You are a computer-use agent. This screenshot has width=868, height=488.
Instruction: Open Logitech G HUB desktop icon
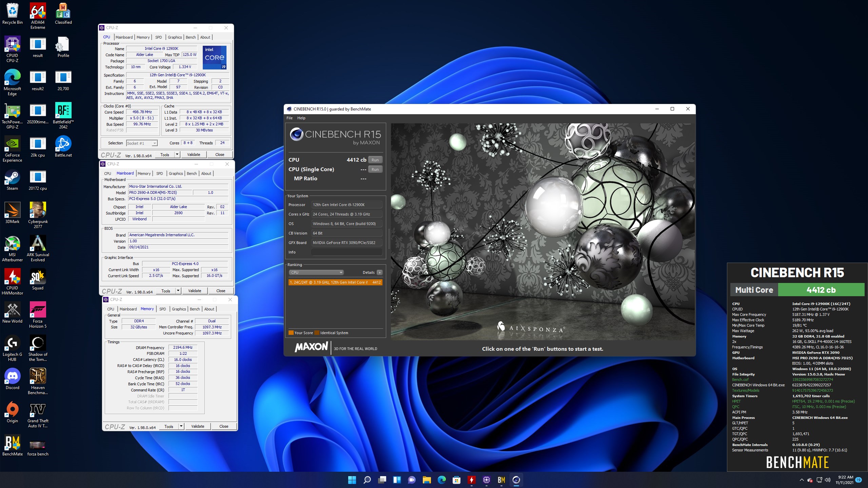13,348
